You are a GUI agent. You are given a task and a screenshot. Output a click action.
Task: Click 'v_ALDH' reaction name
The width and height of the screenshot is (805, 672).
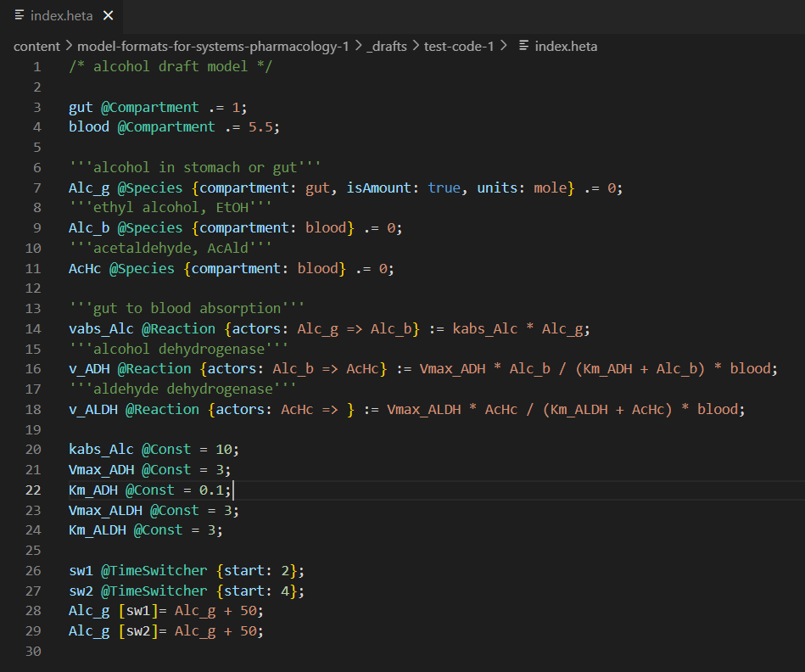coord(93,409)
